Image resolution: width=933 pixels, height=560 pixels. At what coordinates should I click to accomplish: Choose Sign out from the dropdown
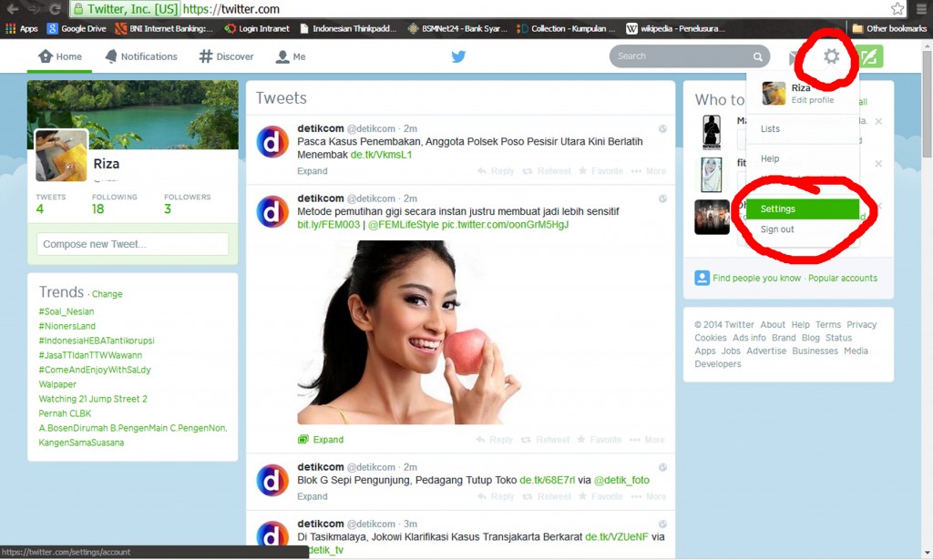777,229
